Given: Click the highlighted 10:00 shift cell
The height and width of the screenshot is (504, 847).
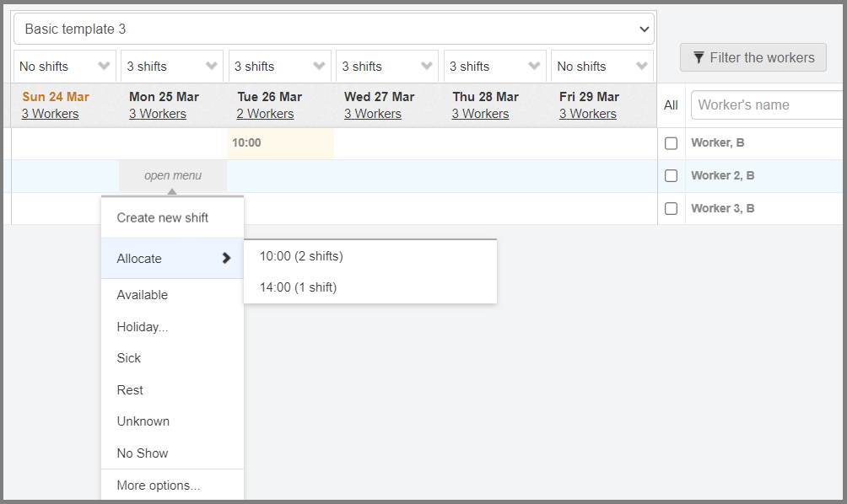Looking at the screenshot, I should point(280,142).
